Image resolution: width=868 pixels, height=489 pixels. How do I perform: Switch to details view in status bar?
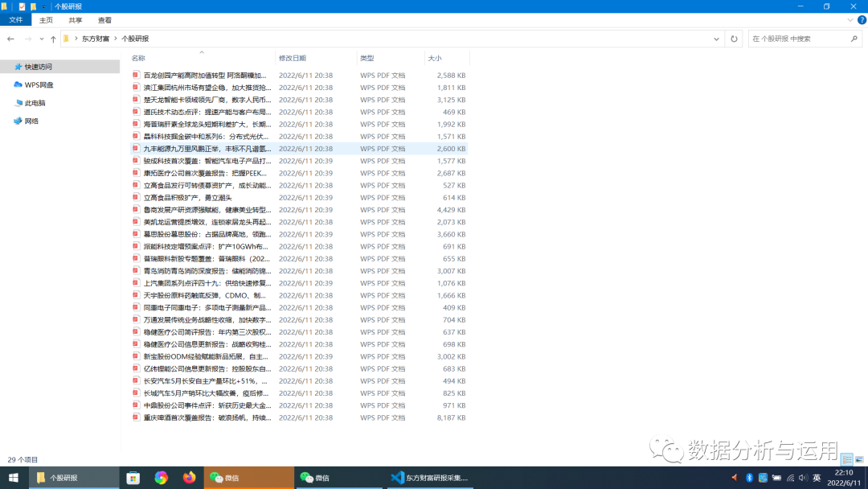[847, 460]
